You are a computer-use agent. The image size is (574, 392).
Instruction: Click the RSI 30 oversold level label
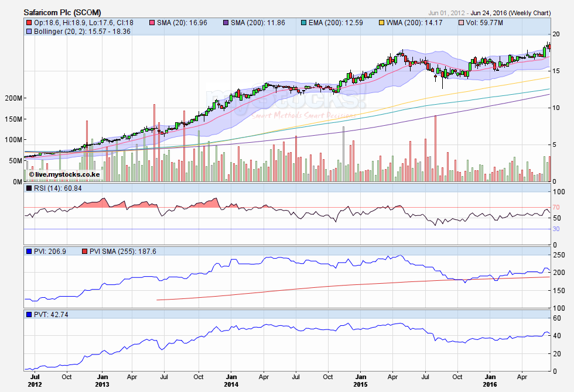click(x=556, y=229)
